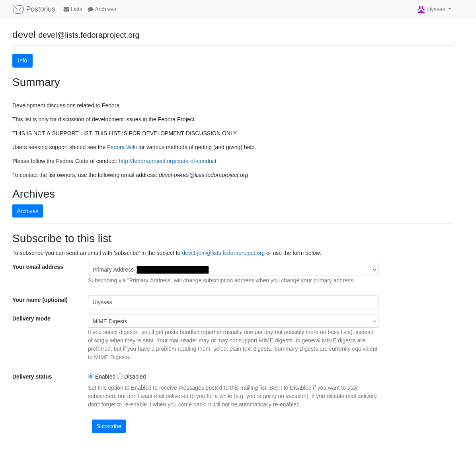This screenshot has width=476, height=476.
Task: Open the Primary Address email dropdown
Action: pos(233,270)
